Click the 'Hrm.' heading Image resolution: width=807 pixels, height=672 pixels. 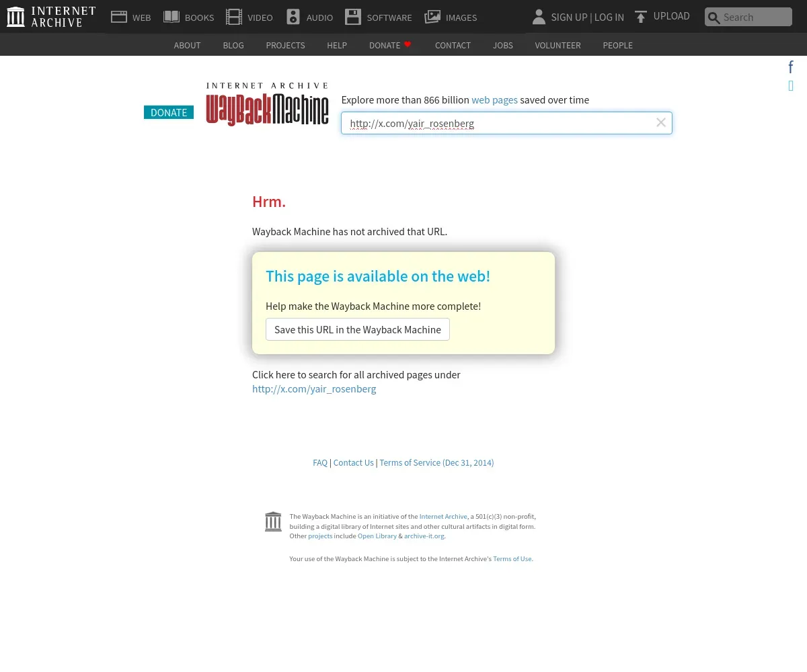pyautogui.click(x=269, y=201)
